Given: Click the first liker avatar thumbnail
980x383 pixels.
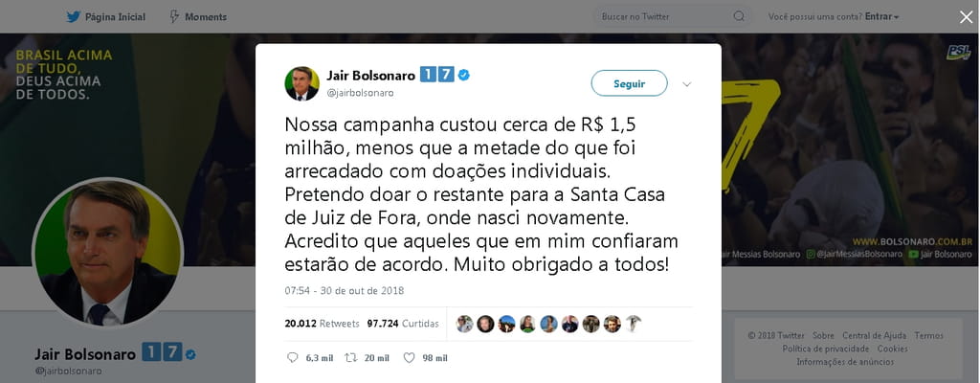Looking at the screenshot, I should click(464, 324).
